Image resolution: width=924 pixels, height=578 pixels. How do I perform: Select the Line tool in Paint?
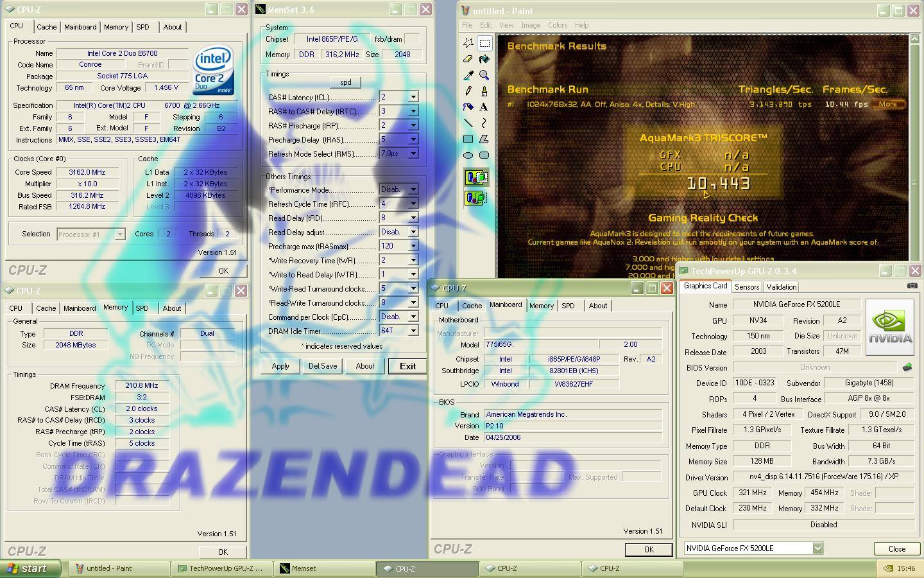468,123
